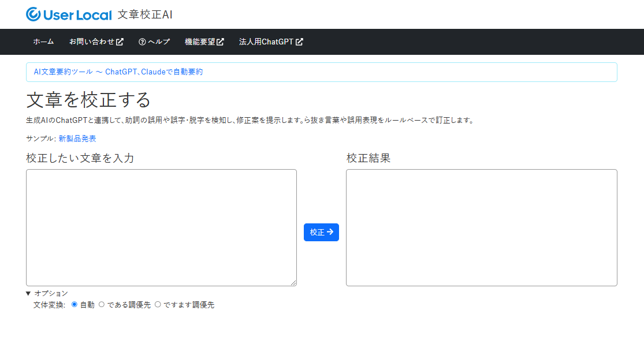Select the ですます調優先 radio option
Viewport: 644px width, 344px height.
pos(158,305)
